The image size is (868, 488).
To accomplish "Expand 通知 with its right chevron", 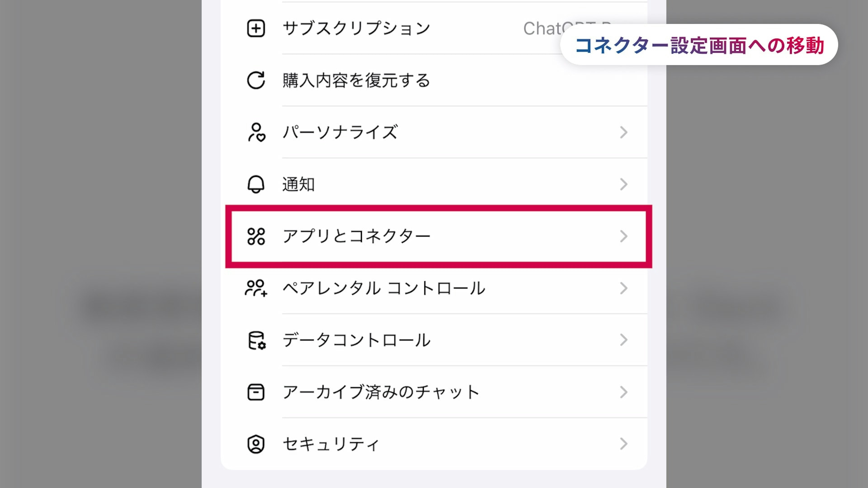I will (623, 184).
